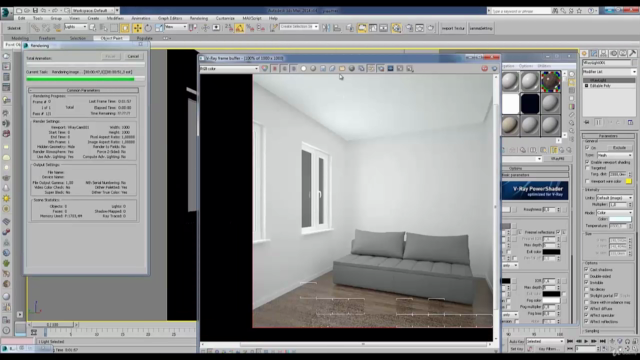
Task: View red channel in V-Ray frame buffer
Action: [x=275, y=69]
